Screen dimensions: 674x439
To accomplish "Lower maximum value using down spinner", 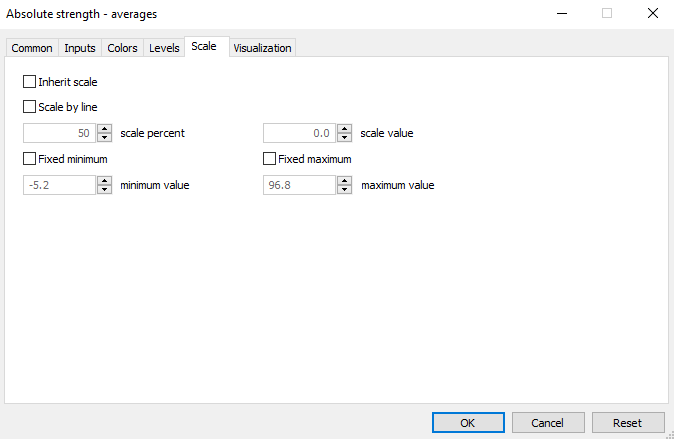I will 344,189.
